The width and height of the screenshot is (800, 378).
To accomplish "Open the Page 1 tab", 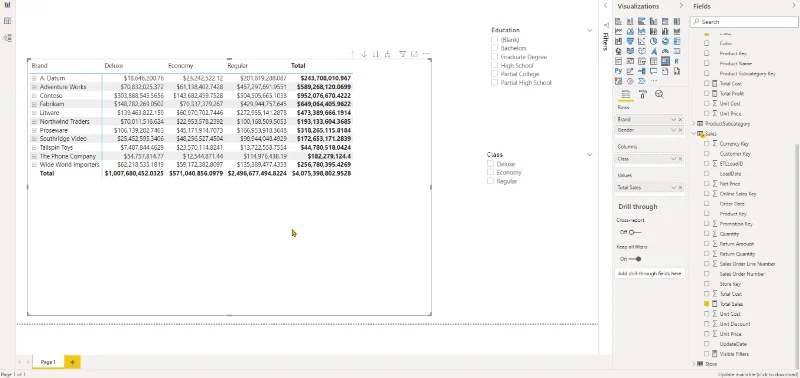I will click(x=48, y=362).
